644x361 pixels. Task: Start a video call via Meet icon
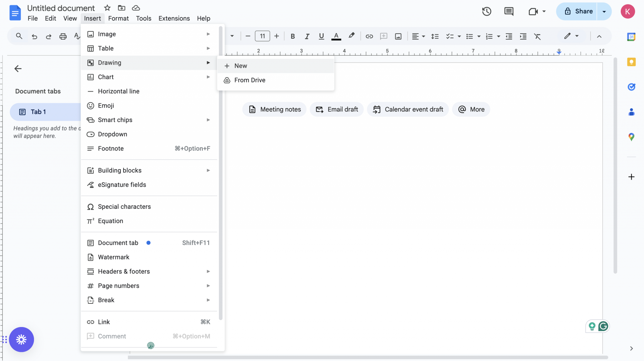tap(533, 11)
